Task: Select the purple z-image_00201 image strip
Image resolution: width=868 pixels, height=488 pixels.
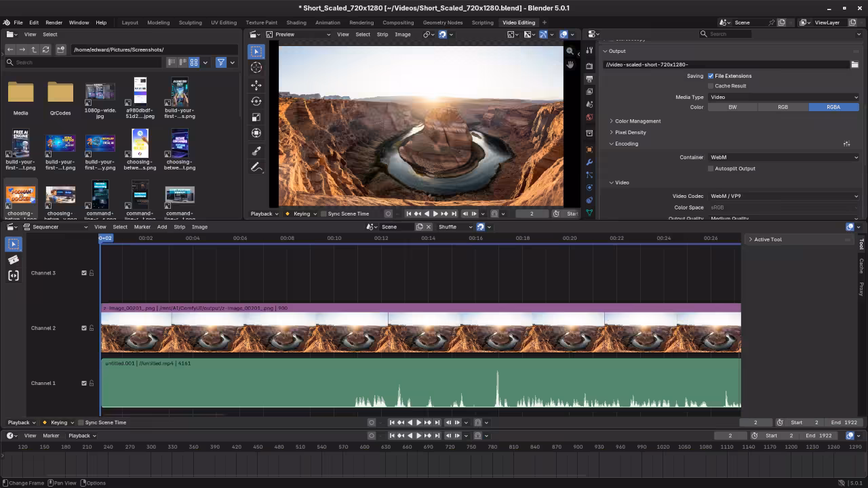Action: coord(420,308)
